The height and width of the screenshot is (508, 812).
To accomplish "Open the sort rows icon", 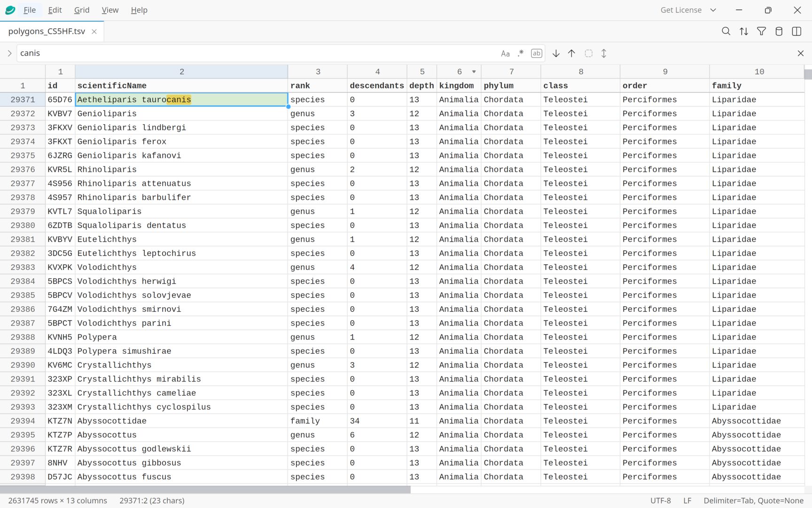I will [744, 32].
